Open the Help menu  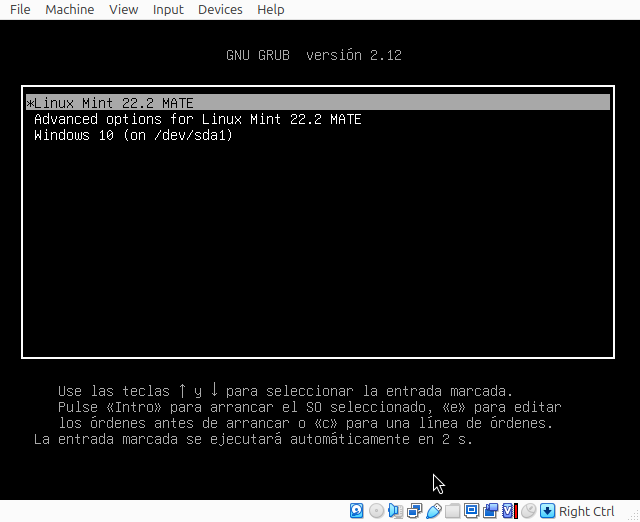click(x=270, y=9)
